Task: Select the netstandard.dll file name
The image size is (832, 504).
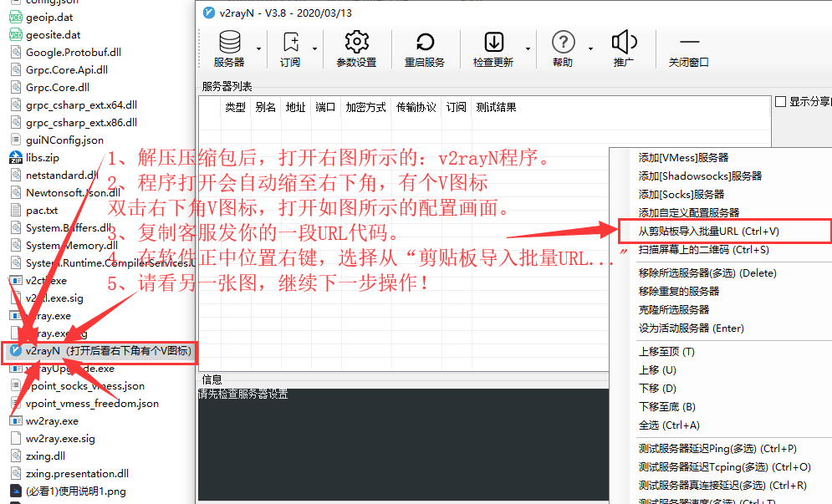Action: 62,175
